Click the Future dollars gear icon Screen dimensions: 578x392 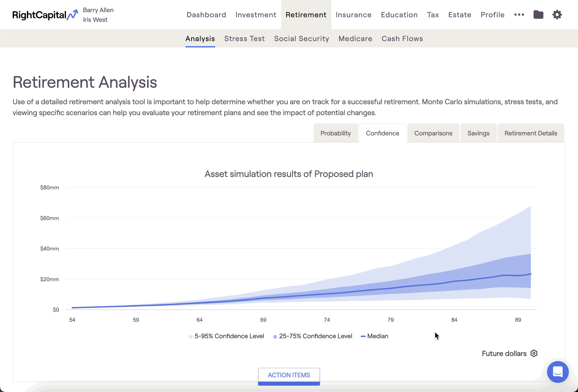point(534,353)
